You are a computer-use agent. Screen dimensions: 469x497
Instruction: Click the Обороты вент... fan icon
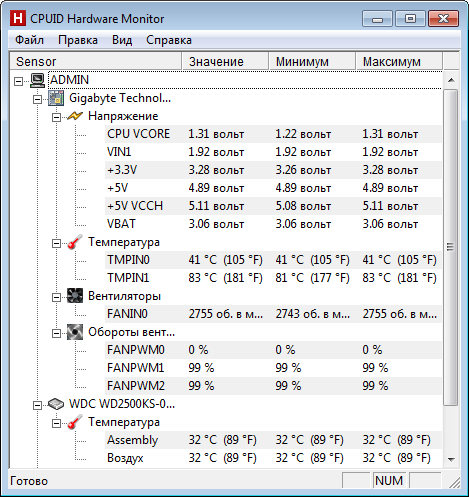tap(75, 332)
